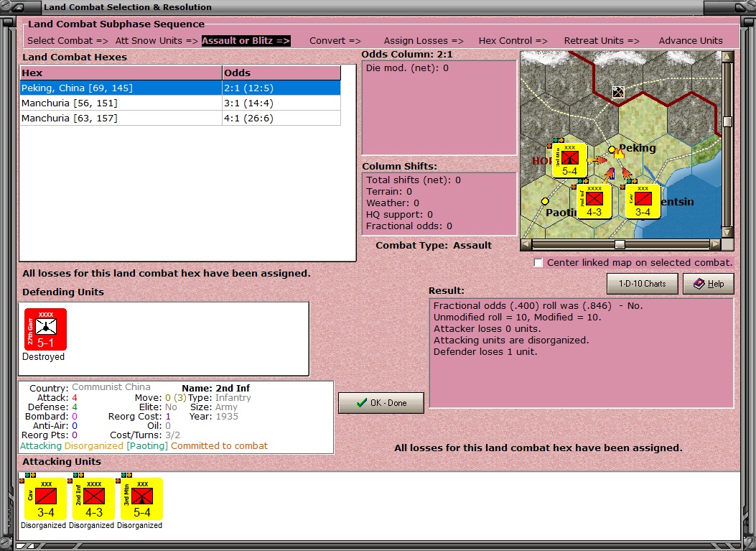Click the Select Combat subphase step

67,41
